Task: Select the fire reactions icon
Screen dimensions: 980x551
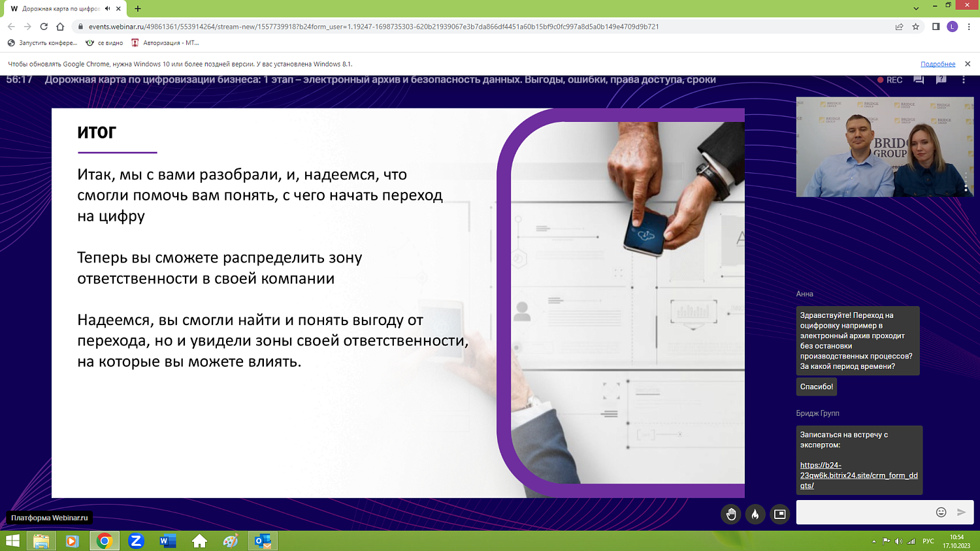Action: pyautogui.click(x=755, y=514)
